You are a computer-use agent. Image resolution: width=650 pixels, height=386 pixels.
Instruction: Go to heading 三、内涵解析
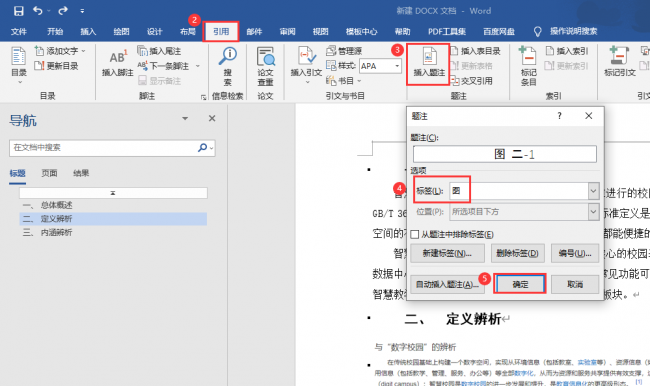(113, 233)
